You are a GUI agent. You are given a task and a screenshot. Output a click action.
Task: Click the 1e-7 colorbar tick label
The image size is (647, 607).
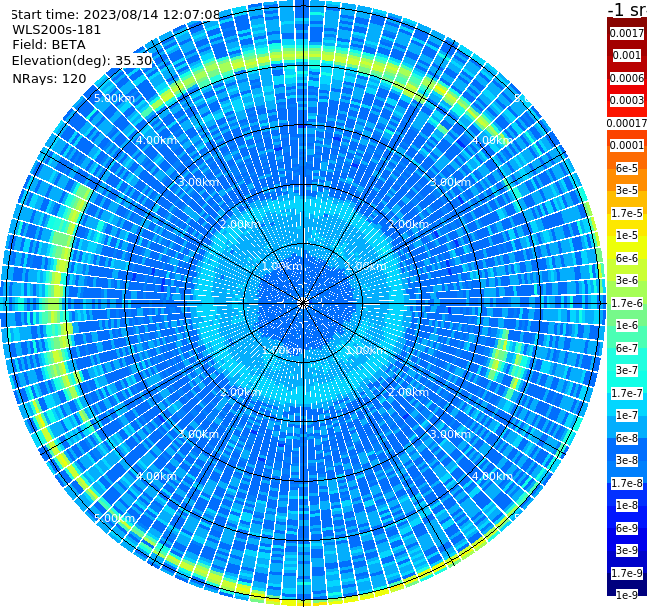(x=627, y=415)
